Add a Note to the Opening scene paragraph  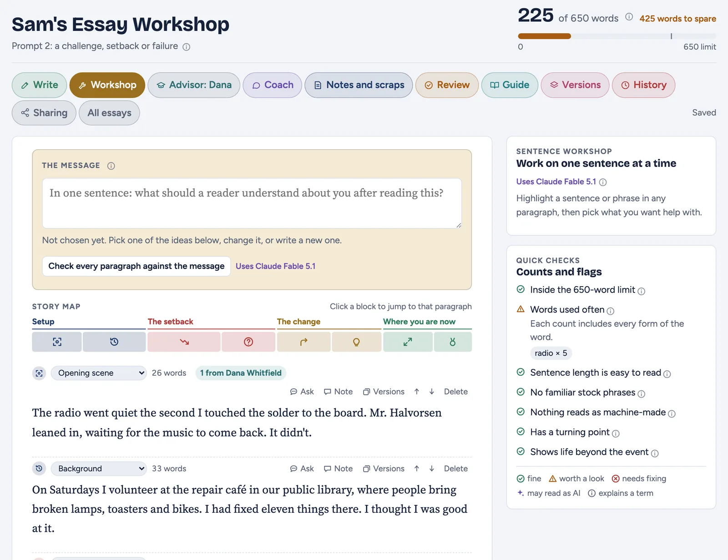338,392
